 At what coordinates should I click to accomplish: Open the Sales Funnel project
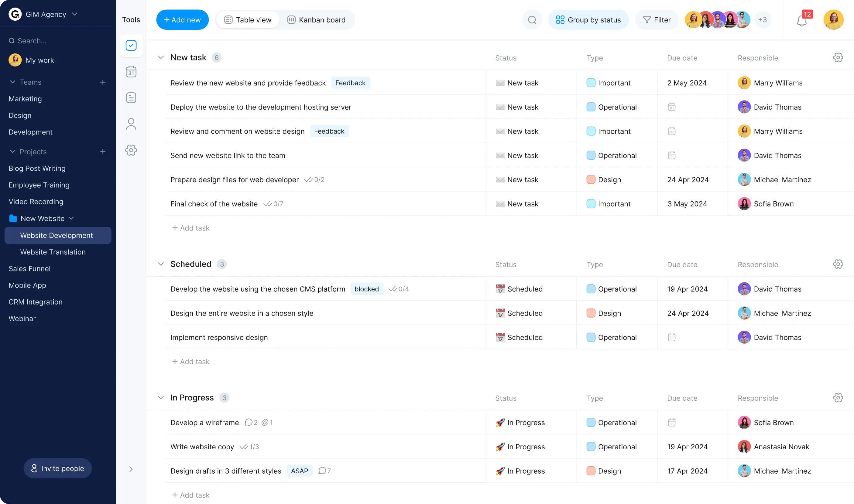29,269
